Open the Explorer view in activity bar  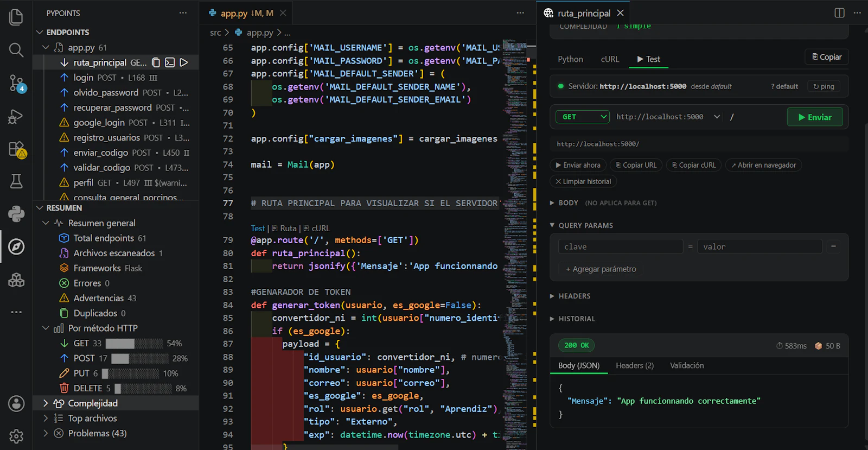coord(16,17)
